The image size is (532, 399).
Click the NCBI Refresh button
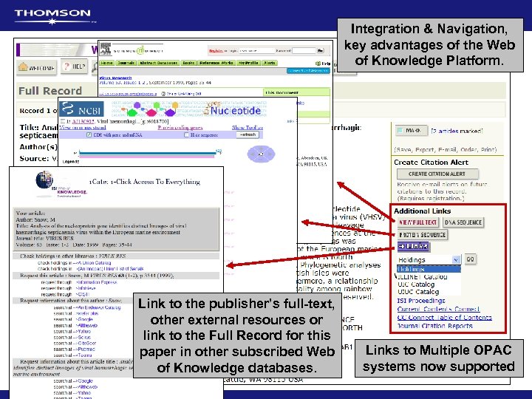coord(248,135)
